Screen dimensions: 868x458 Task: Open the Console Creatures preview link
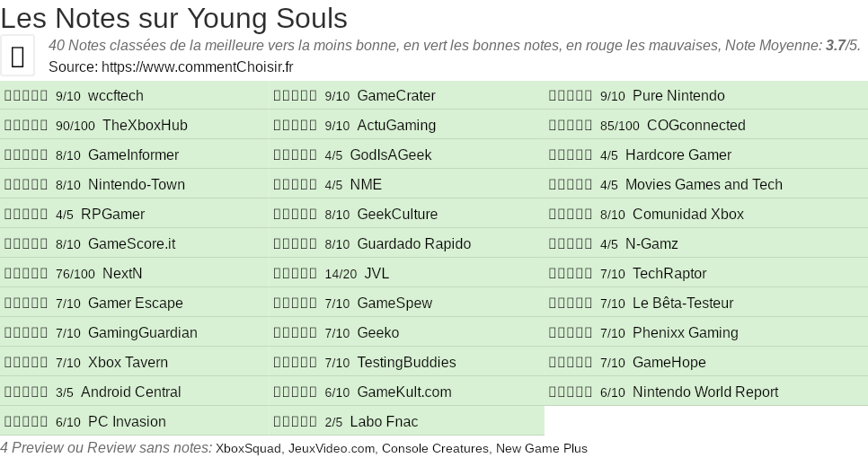coord(435,448)
